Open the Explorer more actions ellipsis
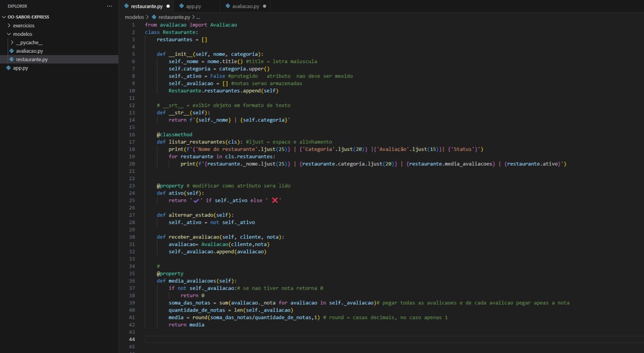 click(109, 6)
